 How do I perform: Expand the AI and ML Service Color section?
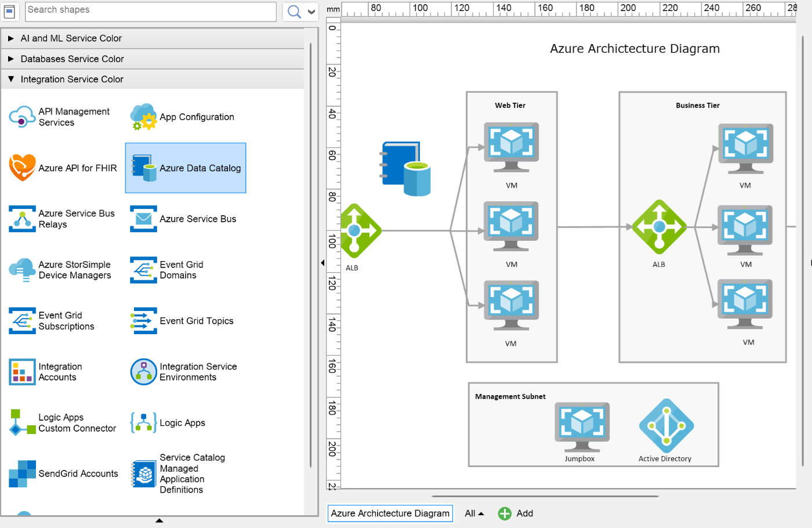[x=152, y=38]
